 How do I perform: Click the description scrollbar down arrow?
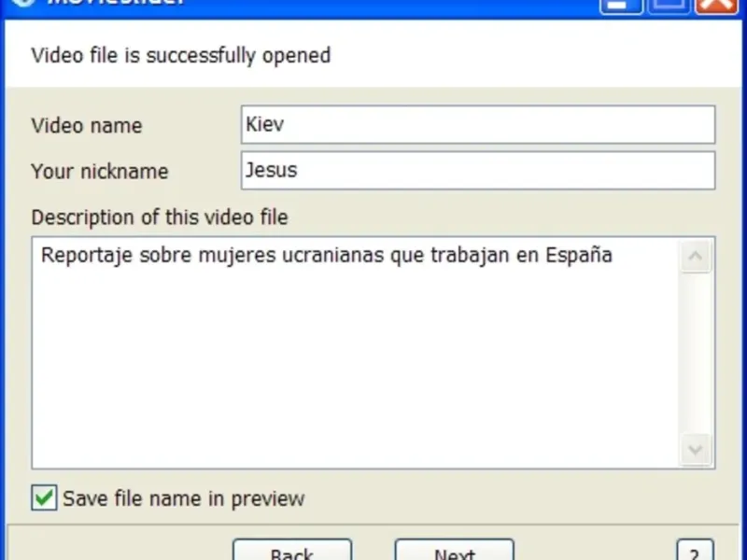click(x=696, y=450)
